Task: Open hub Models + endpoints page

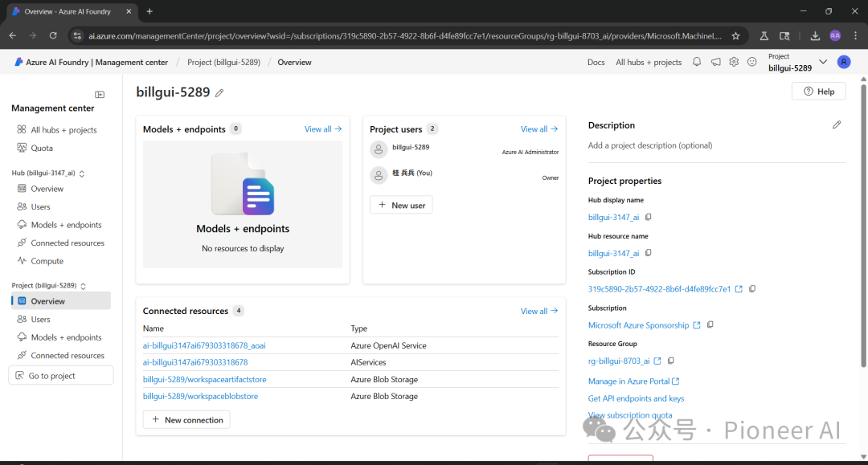Action: (x=68, y=225)
